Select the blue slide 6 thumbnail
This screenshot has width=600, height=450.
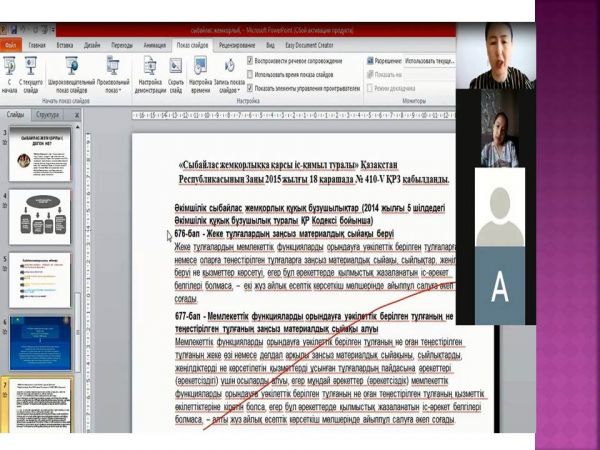39,340
